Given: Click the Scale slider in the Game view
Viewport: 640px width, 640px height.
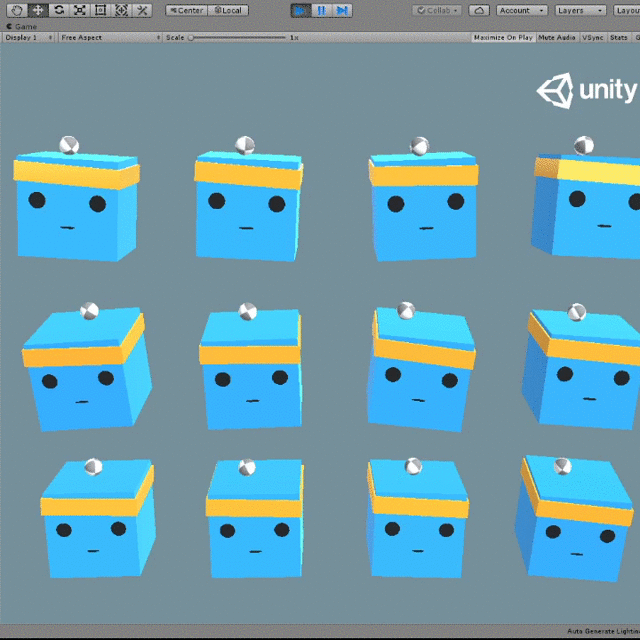Looking at the screenshot, I should click(238, 38).
